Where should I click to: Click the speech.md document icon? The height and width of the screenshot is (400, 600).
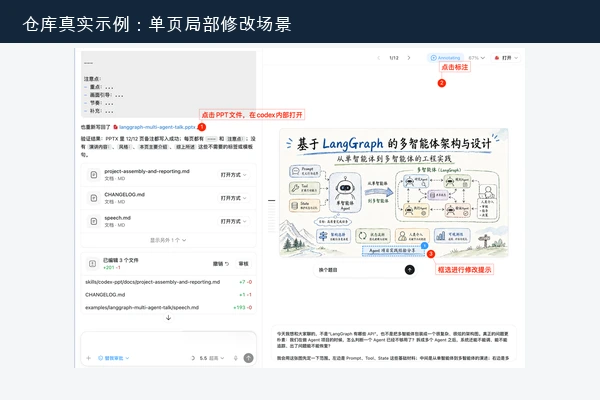point(94,221)
